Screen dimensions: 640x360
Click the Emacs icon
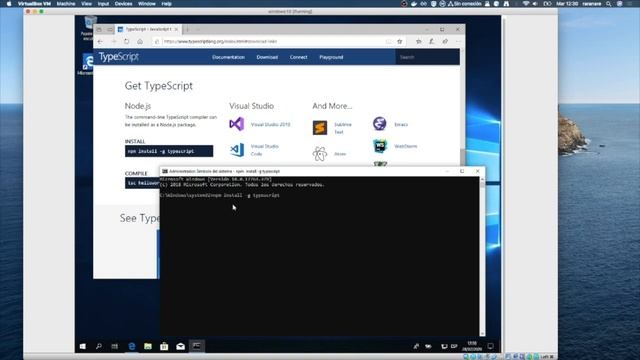[x=380, y=124]
